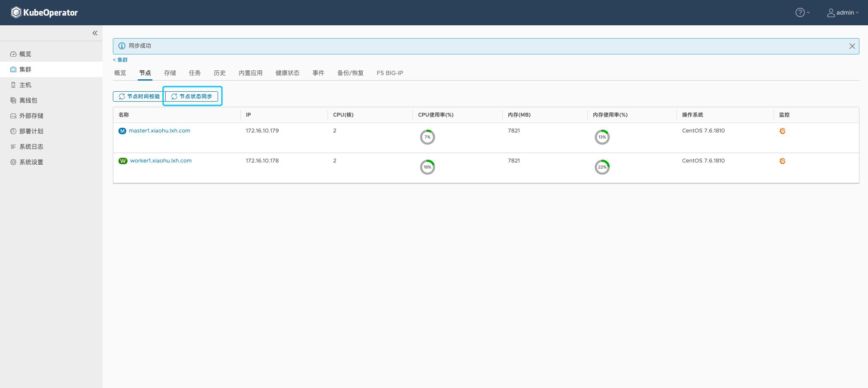The height and width of the screenshot is (388, 868).
Task: Switch to the 概览 cluster tab
Action: (120, 73)
